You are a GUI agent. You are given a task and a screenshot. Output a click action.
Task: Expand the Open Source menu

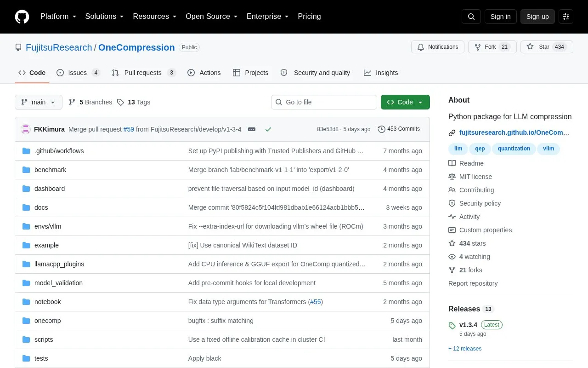(212, 17)
